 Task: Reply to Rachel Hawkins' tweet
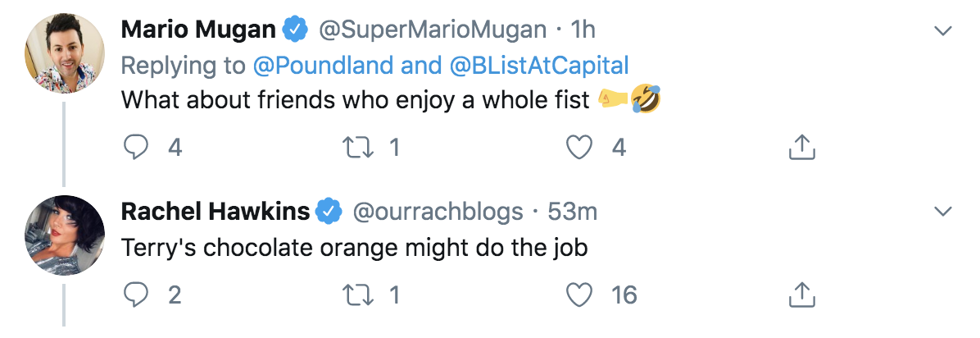pyautogui.click(x=134, y=294)
